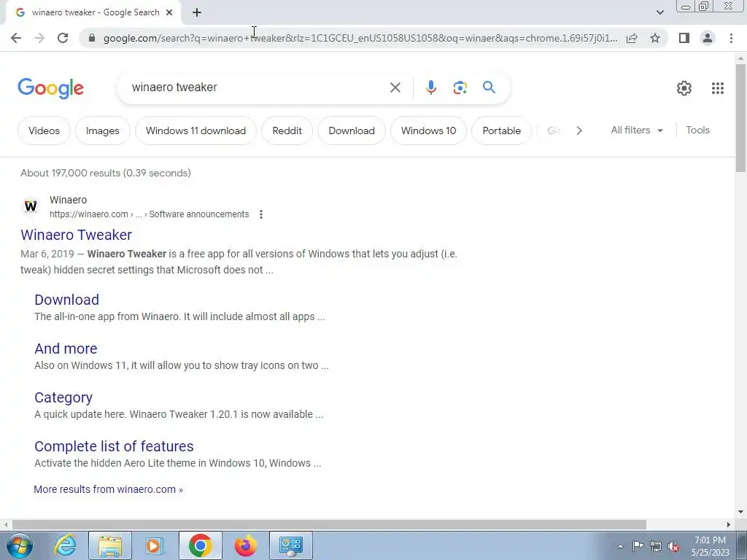Share this page using the share icon
Image resolution: width=747 pixels, height=560 pixels.
632,38
